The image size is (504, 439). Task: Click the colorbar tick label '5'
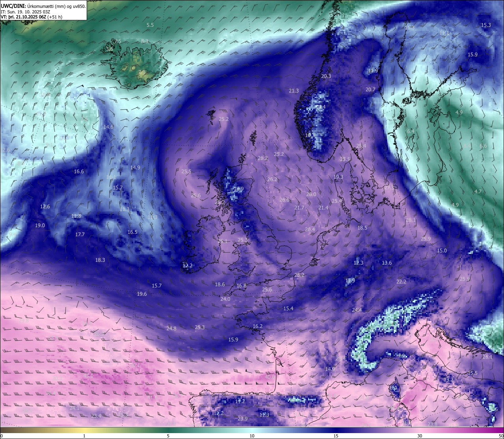coord(168,436)
